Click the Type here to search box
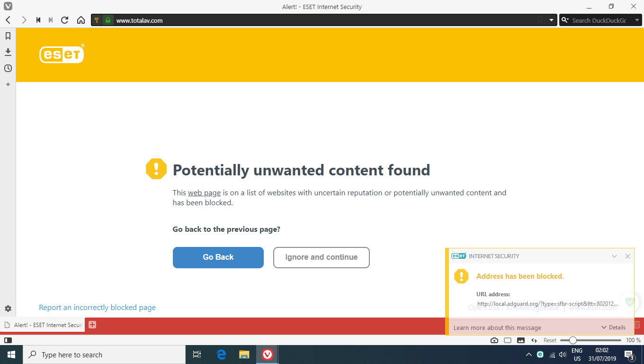The image size is (644, 364). click(x=104, y=355)
